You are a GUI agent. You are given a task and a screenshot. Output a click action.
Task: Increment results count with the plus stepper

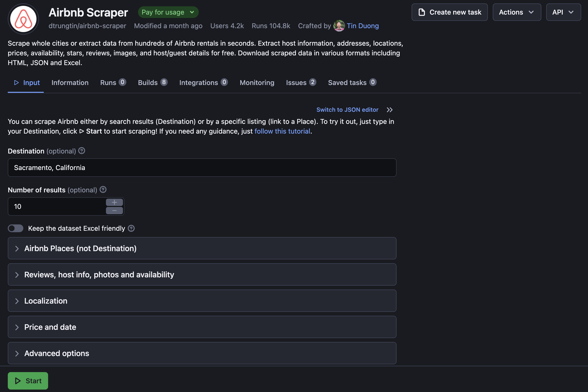[x=114, y=202]
